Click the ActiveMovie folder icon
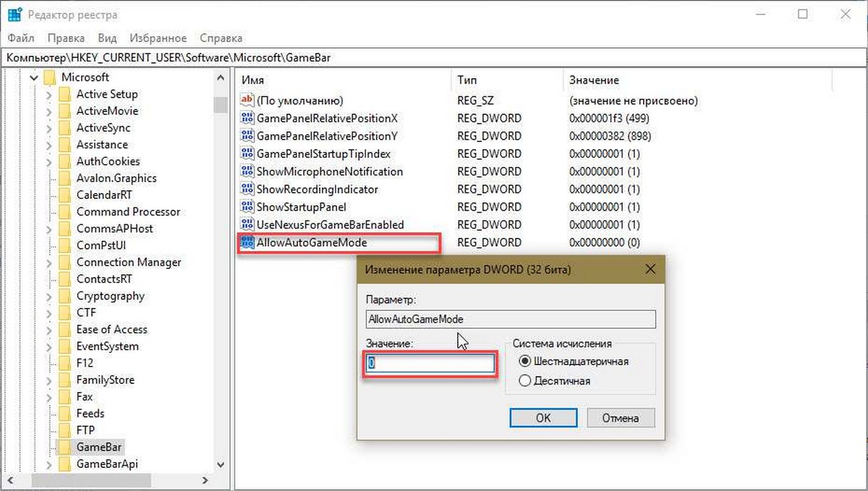 (x=64, y=111)
